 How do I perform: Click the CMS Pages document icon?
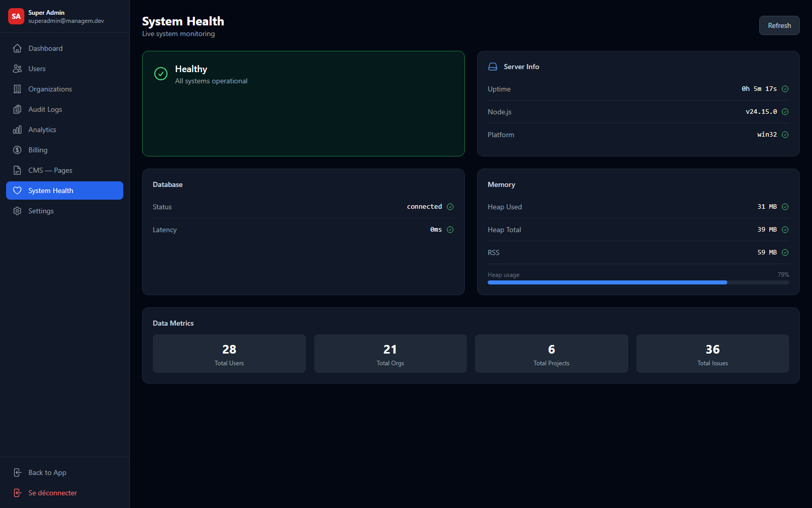(x=17, y=170)
